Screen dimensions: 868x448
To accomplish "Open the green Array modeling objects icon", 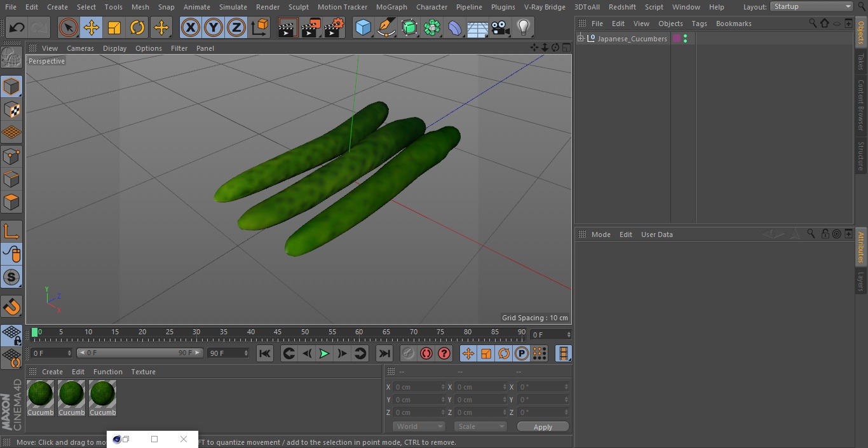I will [x=432, y=27].
